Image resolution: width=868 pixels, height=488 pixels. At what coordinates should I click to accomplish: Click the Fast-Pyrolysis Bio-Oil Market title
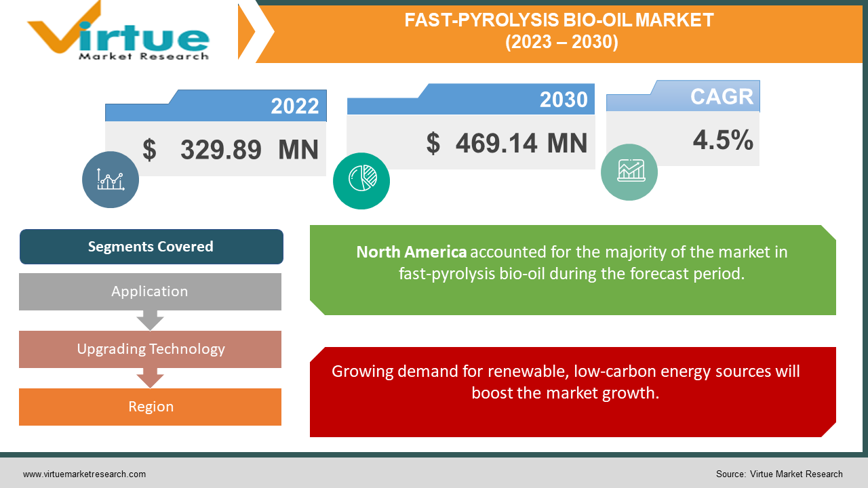(559, 20)
